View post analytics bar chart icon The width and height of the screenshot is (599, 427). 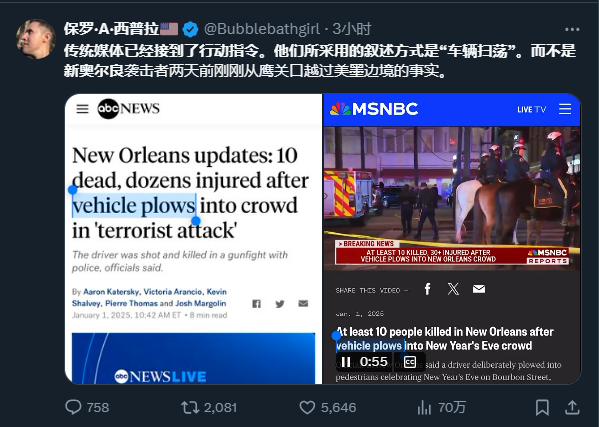click(x=424, y=408)
